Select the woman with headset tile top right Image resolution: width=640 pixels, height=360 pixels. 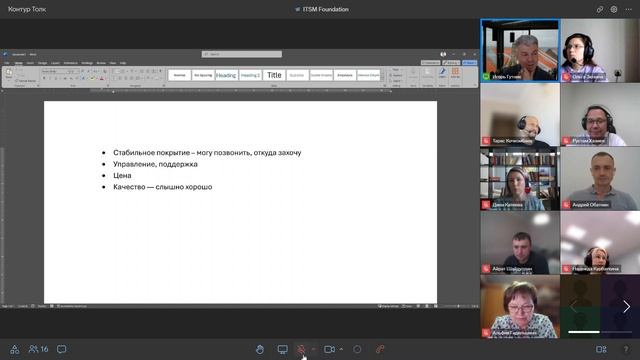coord(600,51)
